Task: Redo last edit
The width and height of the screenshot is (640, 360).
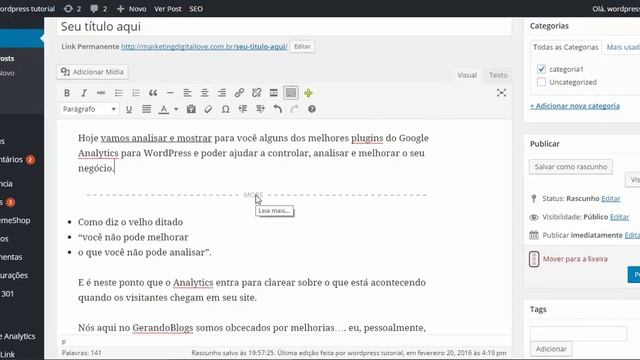Action: tap(294, 109)
